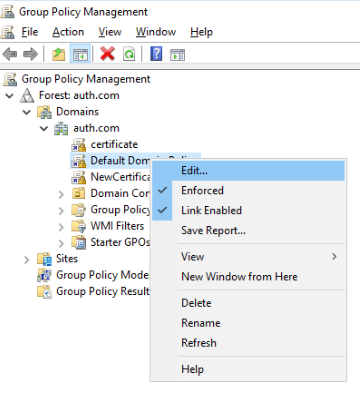360x397 pixels.
Task: Click the certificate GPO link icon
Action: click(x=79, y=145)
